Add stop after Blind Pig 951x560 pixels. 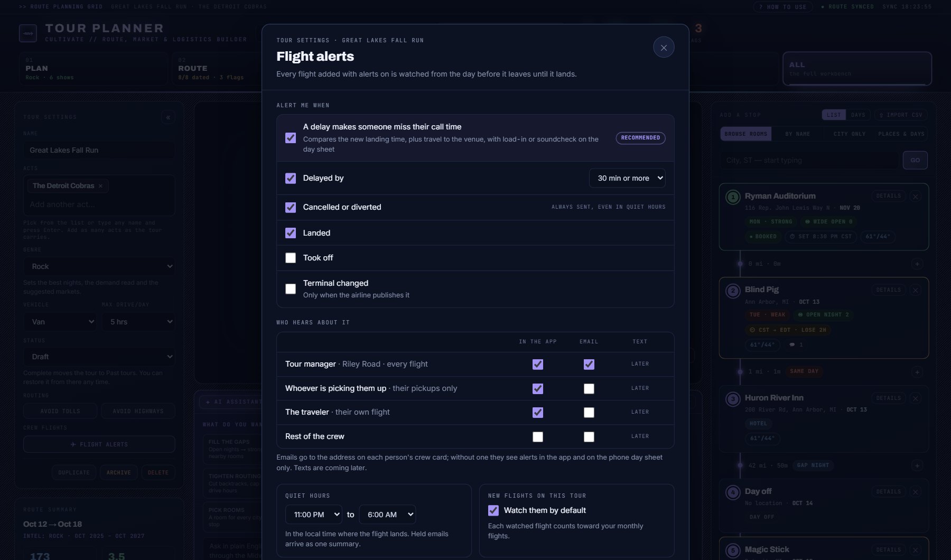coord(917,372)
